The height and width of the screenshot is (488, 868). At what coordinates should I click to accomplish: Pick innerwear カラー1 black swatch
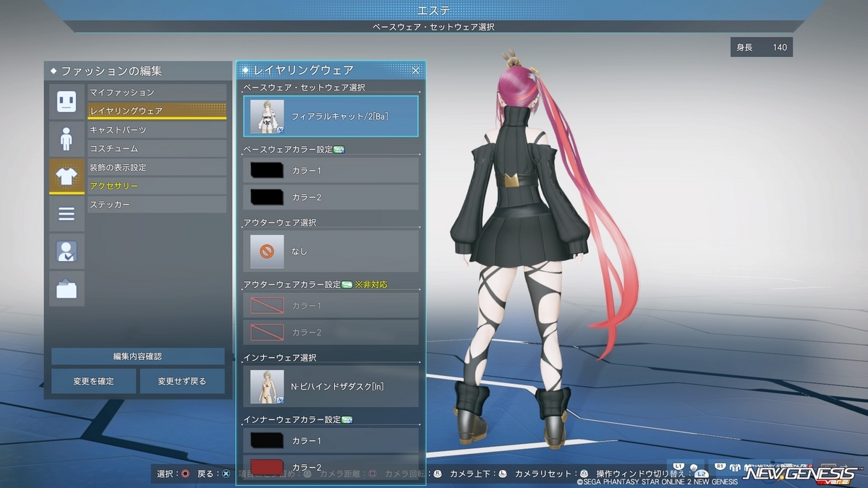coord(266,440)
